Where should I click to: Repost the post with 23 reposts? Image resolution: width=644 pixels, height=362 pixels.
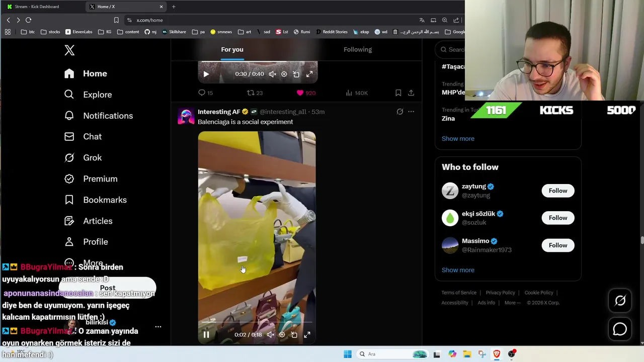pyautogui.click(x=255, y=93)
